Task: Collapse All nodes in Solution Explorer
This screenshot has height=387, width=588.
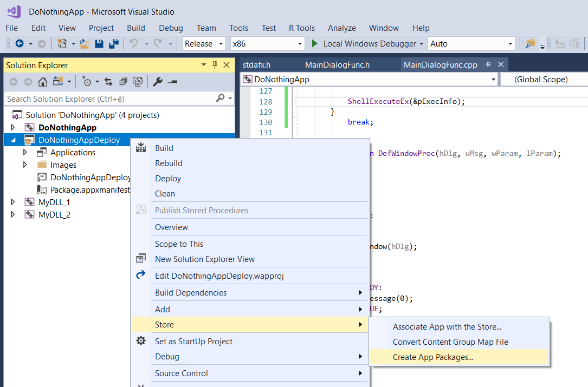Action: (123, 82)
